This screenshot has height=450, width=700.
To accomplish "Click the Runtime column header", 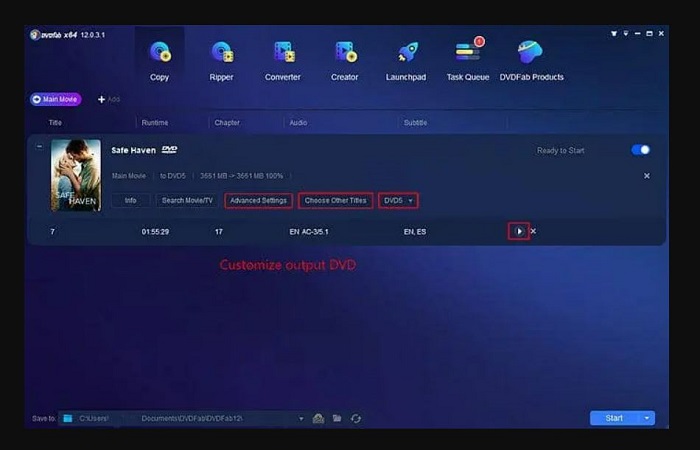I will (x=155, y=122).
